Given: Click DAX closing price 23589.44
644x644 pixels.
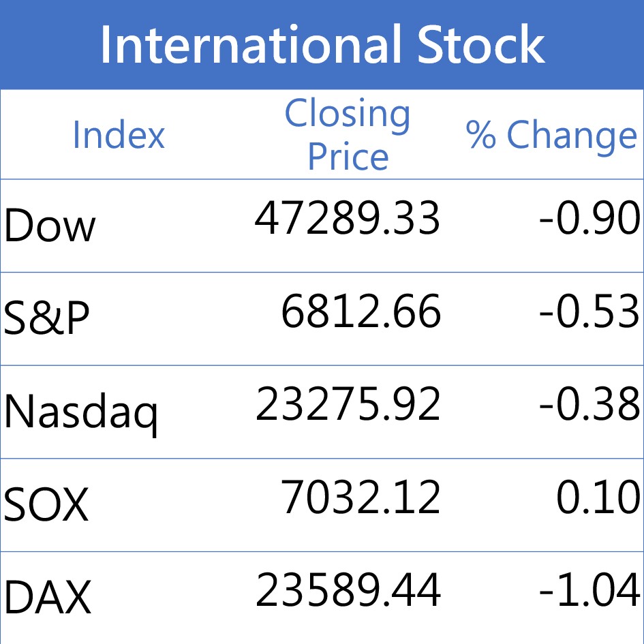Looking at the screenshot, I should coord(348,590).
